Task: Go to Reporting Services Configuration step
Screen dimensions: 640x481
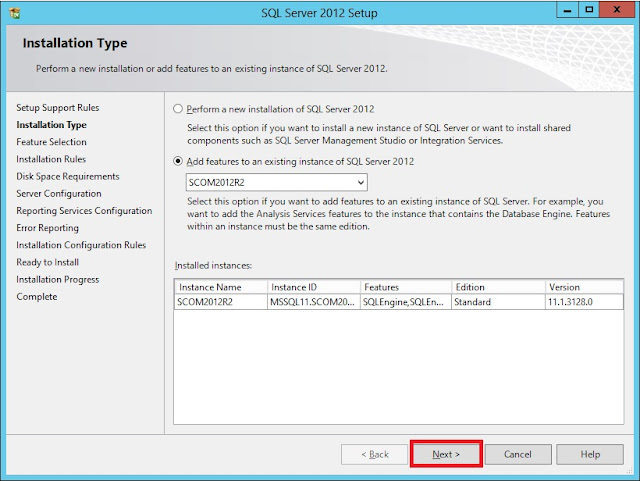Action: [84, 211]
